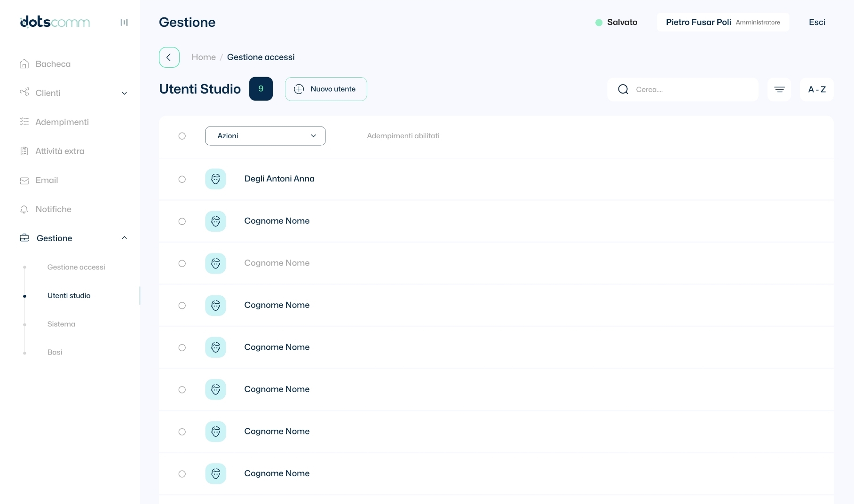Click Esci to log out

pyautogui.click(x=817, y=22)
